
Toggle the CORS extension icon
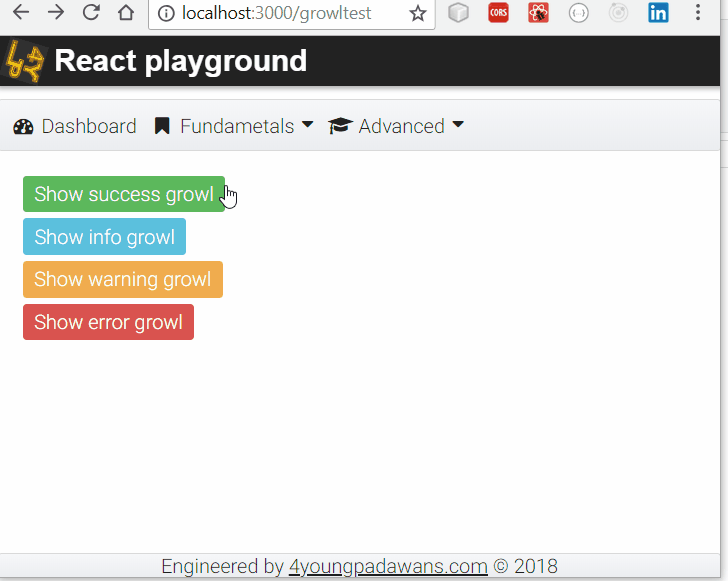pyautogui.click(x=498, y=13)
